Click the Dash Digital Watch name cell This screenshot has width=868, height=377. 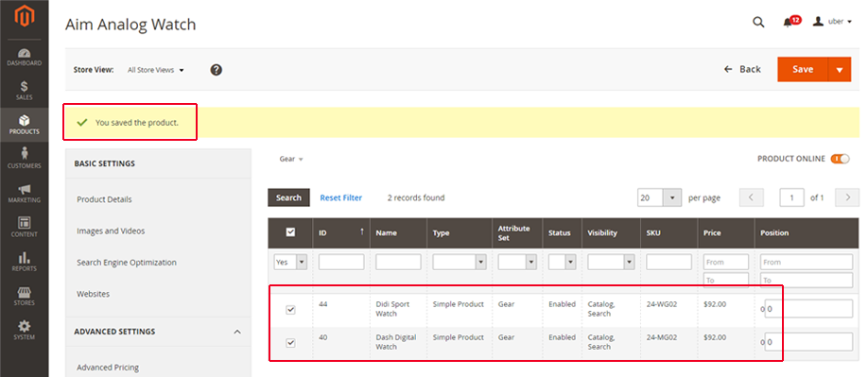tap(396, 342)
